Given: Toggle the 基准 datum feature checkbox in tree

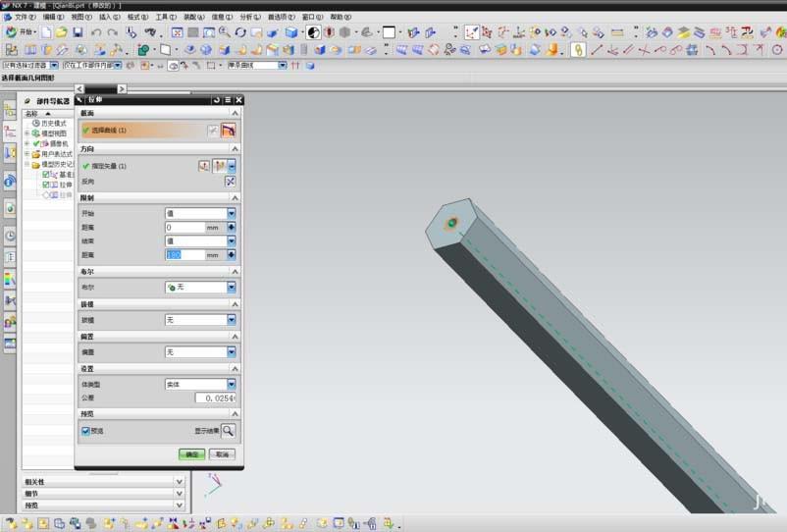Looking at the screenshot, I should (46, 175).
